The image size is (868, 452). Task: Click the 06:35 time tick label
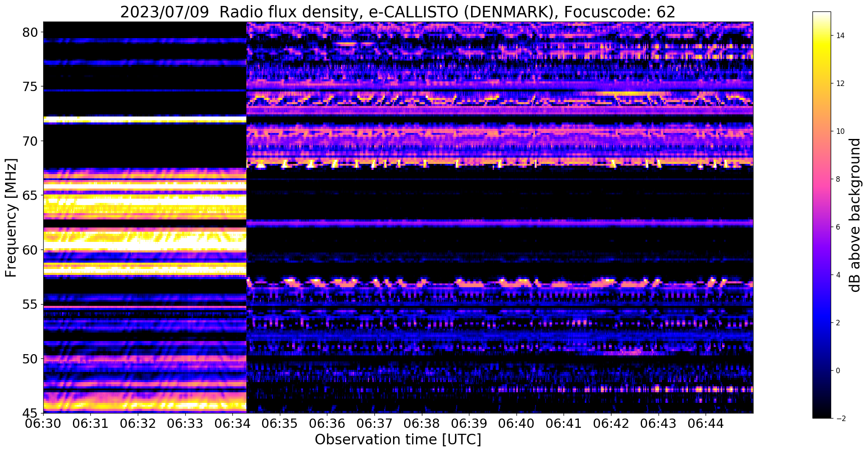(x=280, y=423)
